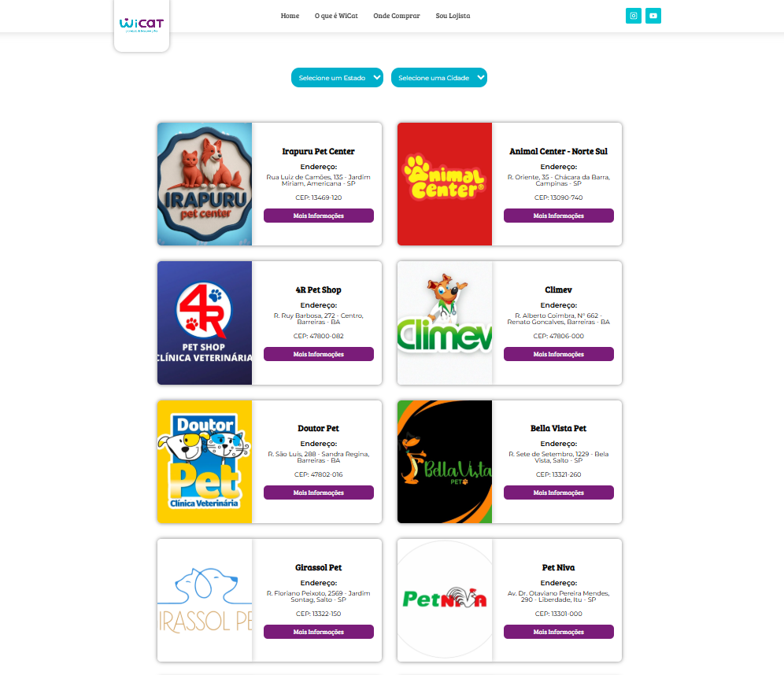Select the Animal Center red logo image
Viewport: 784px width, 675px height.
click(445, 184)
